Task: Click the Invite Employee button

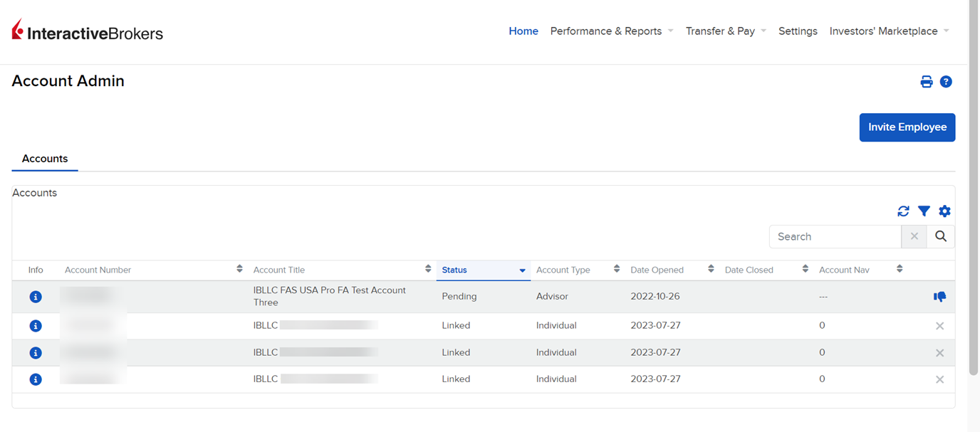Action: tap(907, 127)
